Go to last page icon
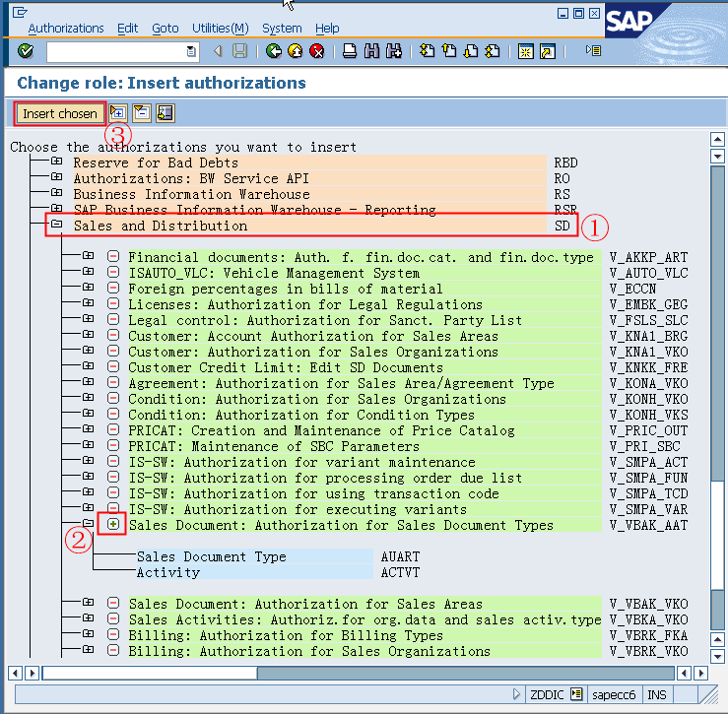Screen dimensions: 728x714 point(493,50)
